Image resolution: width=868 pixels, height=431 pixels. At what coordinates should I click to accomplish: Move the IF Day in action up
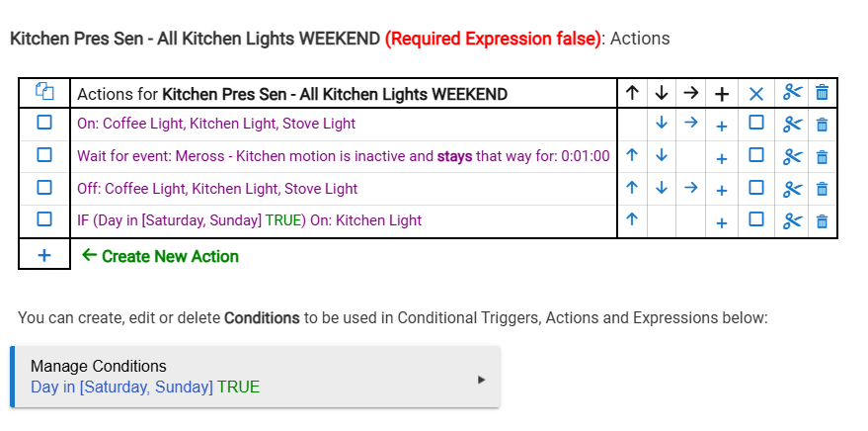632,220
